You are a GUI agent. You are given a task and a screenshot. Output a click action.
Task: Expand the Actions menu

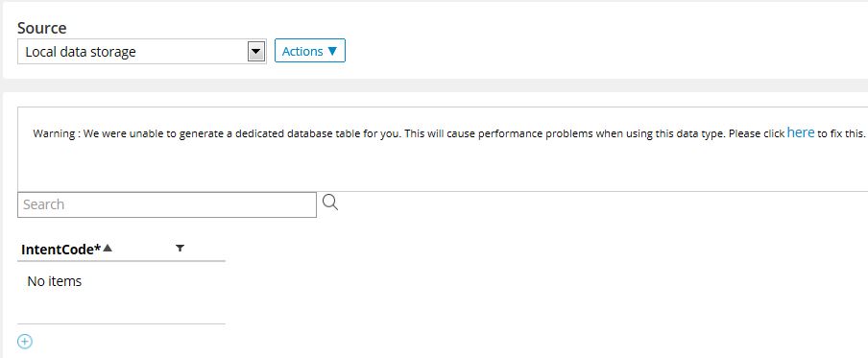(310, 51)
